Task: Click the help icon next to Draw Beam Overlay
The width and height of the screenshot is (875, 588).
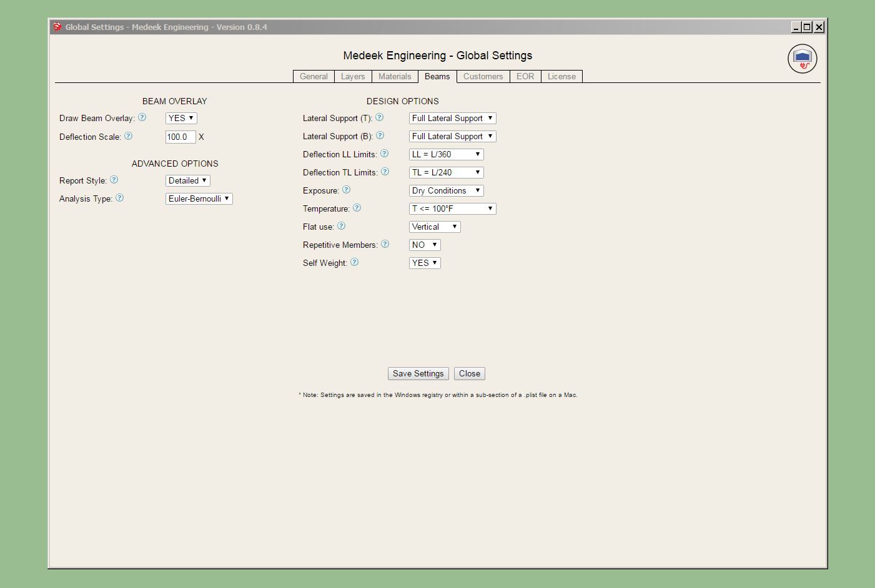Action: point(142,117)
